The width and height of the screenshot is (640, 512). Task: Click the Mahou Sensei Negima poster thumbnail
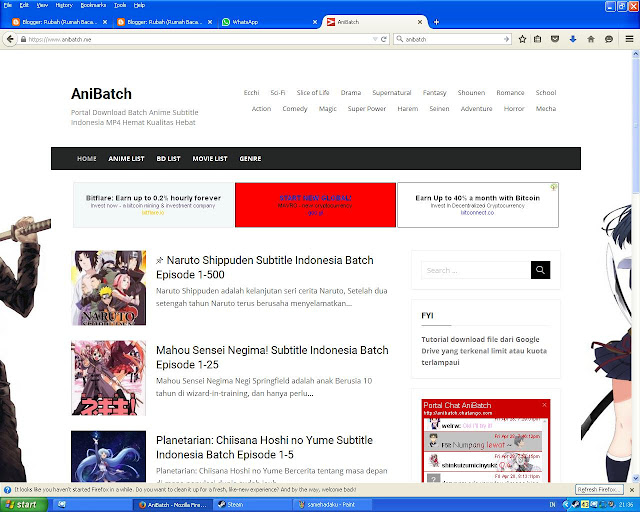pyautogui.click(x=108, y=378)
